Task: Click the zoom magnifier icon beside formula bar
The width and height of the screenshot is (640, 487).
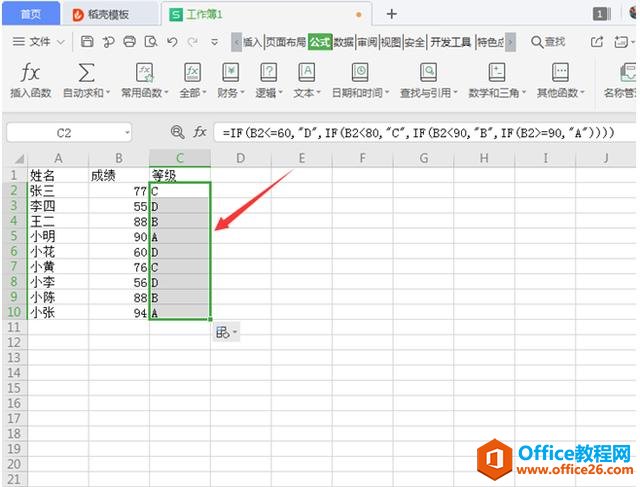Action: [x=178, y=132]
